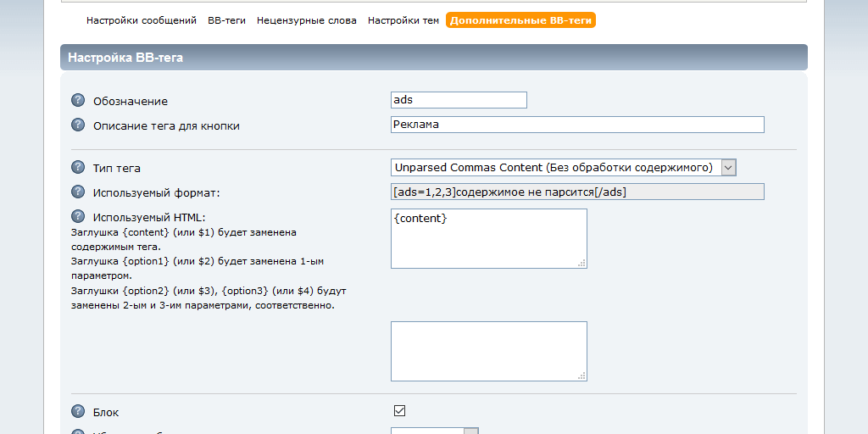Viewport: 868px width, 434px height.
Task: Click the Используемый формат read-only field
Action: (x=577, y=192)
